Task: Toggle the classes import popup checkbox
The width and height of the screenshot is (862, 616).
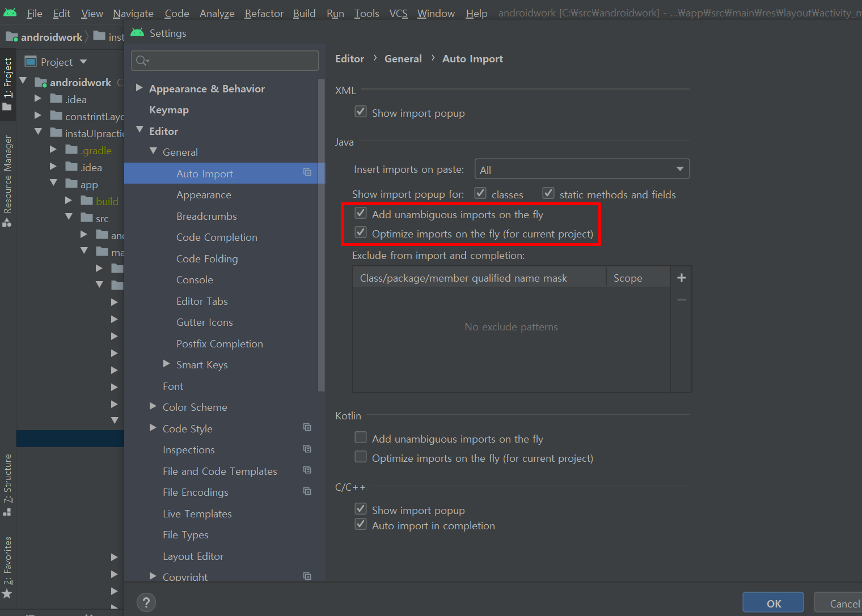Action: (x=480, y=193)
